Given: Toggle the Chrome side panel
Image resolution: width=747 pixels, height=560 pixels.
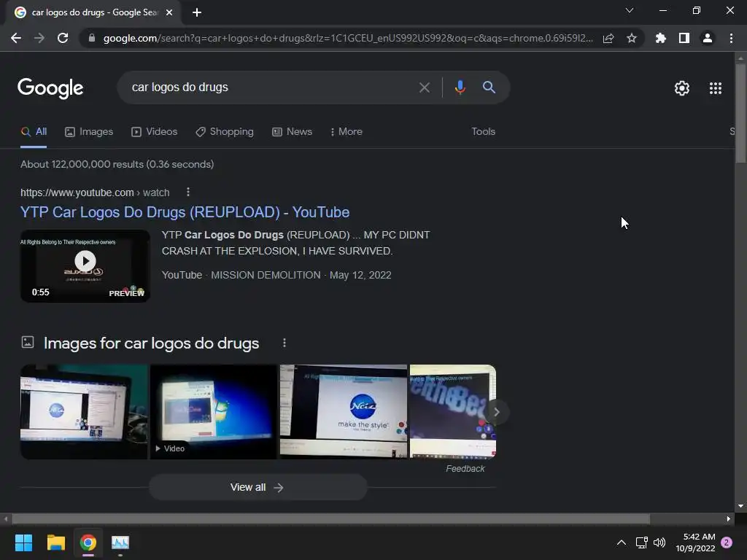Looking at the screenshot, I should pyautogui.click(x=684, y=38).
